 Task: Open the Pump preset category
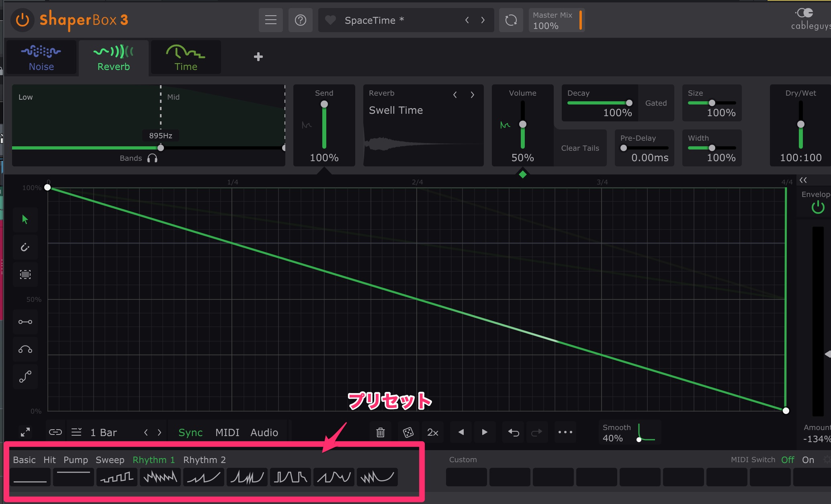coord(76,460)
